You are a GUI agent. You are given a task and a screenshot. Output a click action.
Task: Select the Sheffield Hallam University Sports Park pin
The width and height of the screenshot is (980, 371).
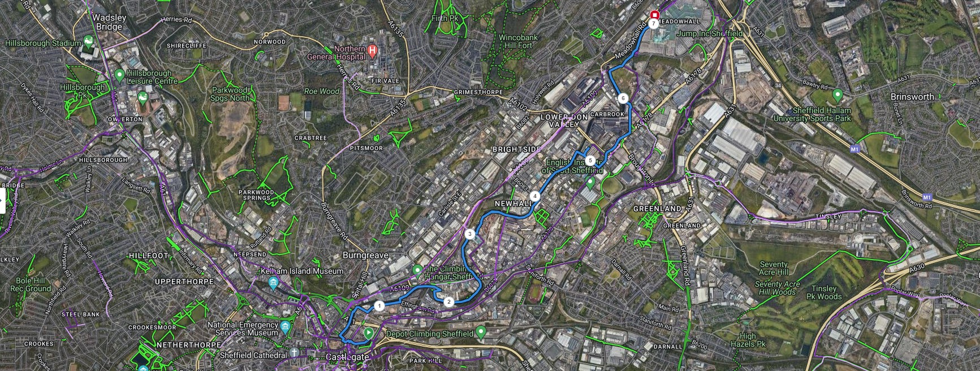pyautogui.click(x=837, y=94)
